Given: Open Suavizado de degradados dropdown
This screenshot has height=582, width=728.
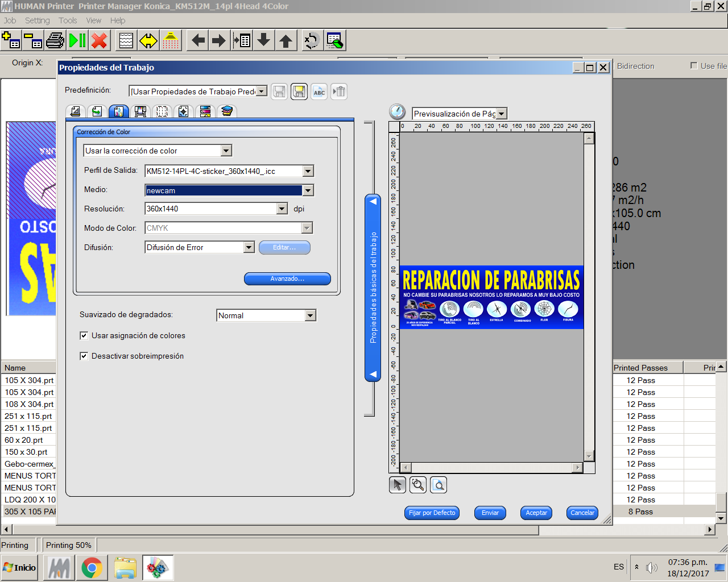Looking at the screenshot, I should point(310,315).
